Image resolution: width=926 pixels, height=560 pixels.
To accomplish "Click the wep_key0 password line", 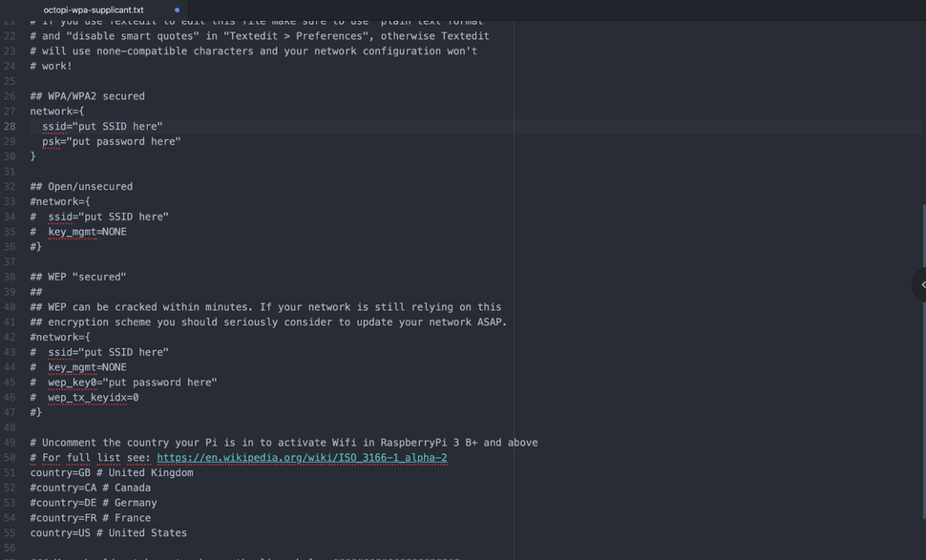I will click(132, 383).
